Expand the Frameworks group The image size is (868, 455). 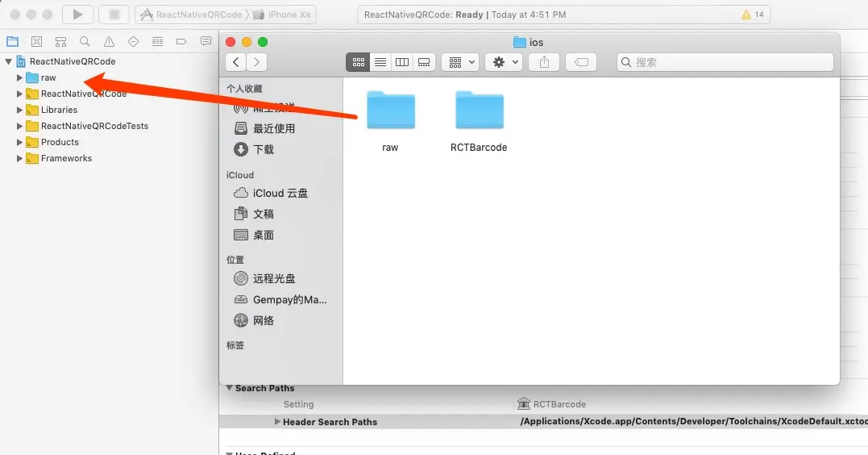pyautogui.click(x=19, y=158)
